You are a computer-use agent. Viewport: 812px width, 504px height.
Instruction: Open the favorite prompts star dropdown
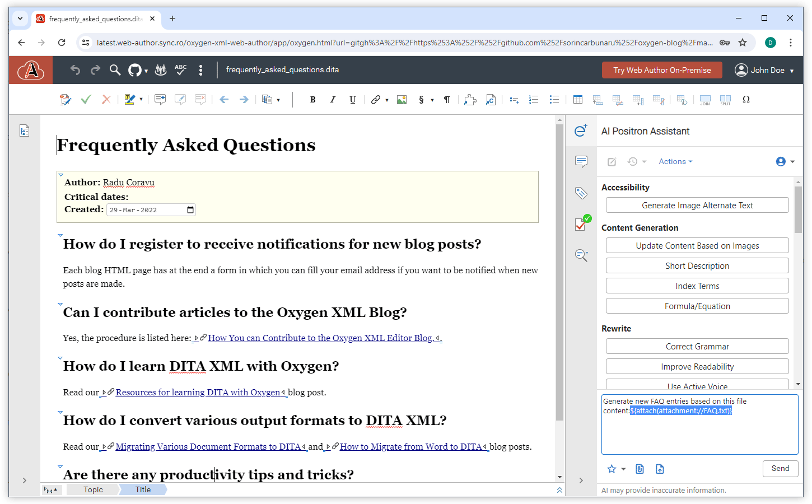point(616,469)
